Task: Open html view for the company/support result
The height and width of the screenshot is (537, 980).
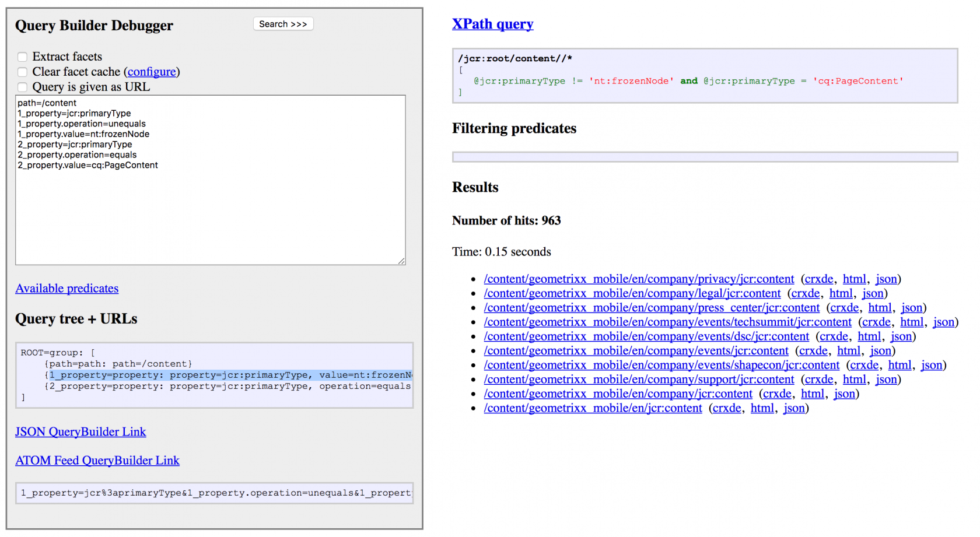Action: tap(855, 379)
